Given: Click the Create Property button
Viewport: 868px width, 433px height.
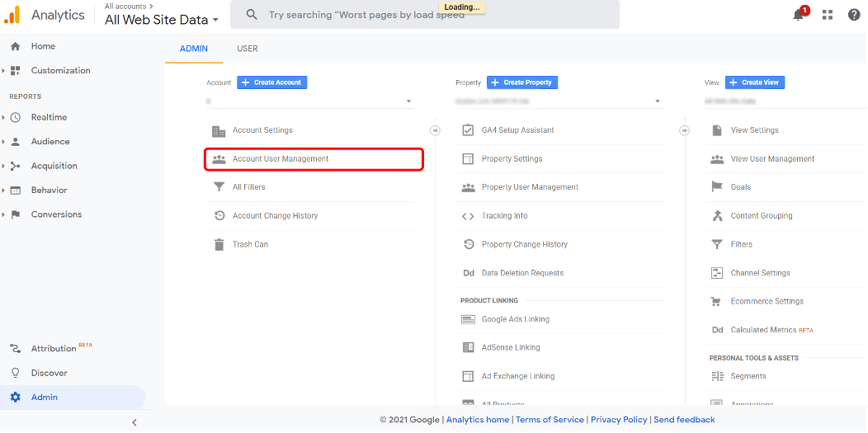Looking at the screenshot, I should (x=522, y=82).
